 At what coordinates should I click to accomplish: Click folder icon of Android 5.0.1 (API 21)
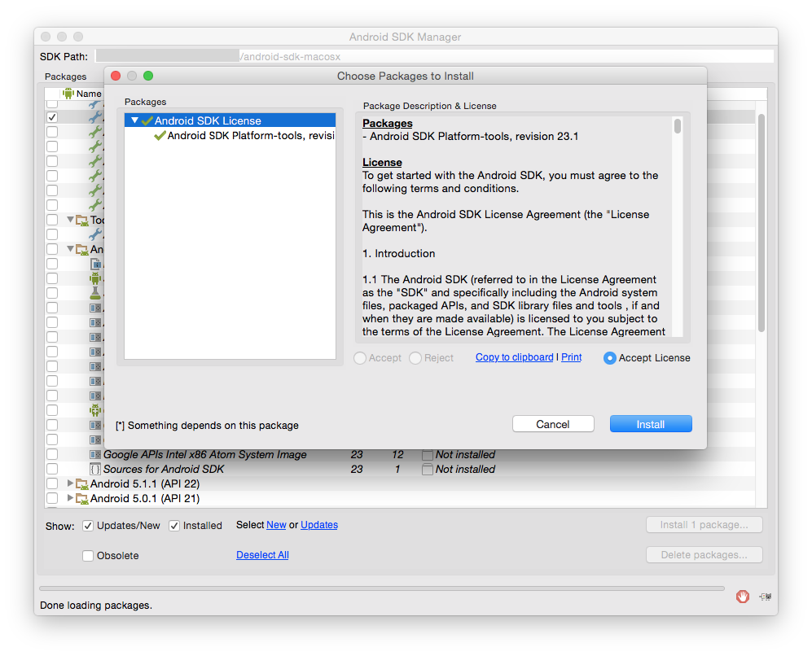pyautogui.click(x=81, y=499)
